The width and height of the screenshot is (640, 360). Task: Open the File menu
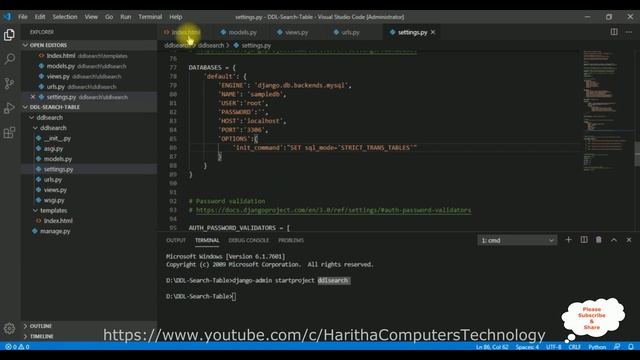(23, 17)
